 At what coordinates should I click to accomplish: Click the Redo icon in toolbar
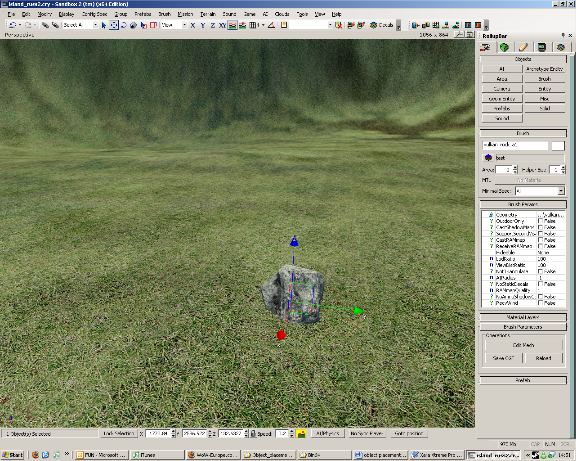[28, 25]
